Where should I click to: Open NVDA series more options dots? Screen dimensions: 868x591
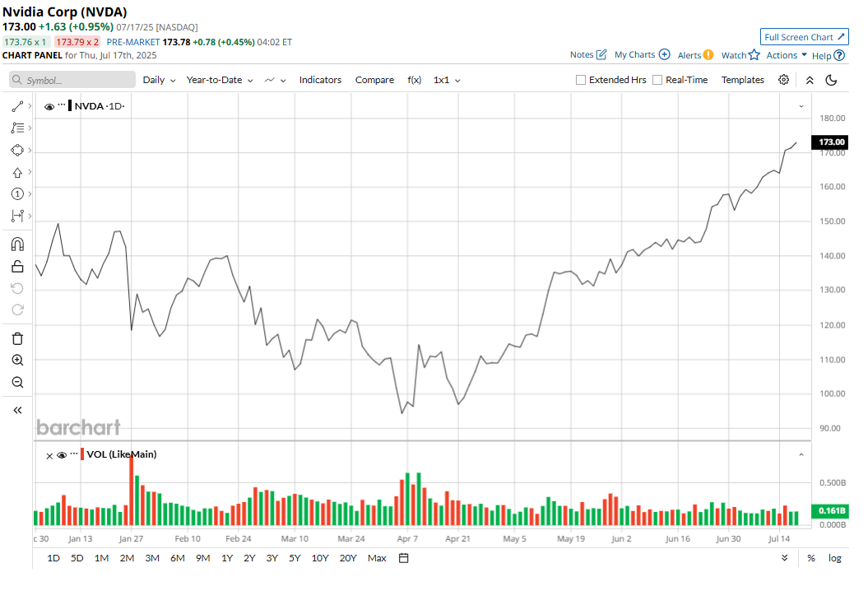pyautogui.click(x=62, y=105)
